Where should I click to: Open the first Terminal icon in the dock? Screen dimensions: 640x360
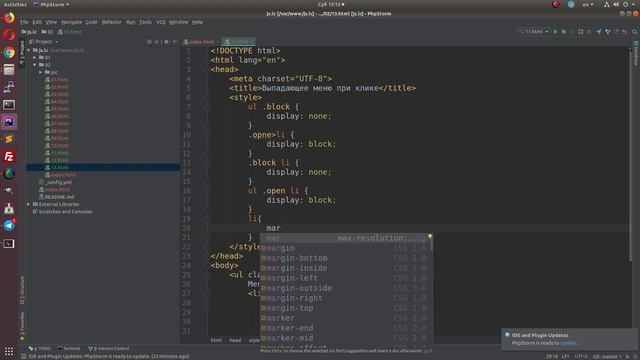click(9, 104)
